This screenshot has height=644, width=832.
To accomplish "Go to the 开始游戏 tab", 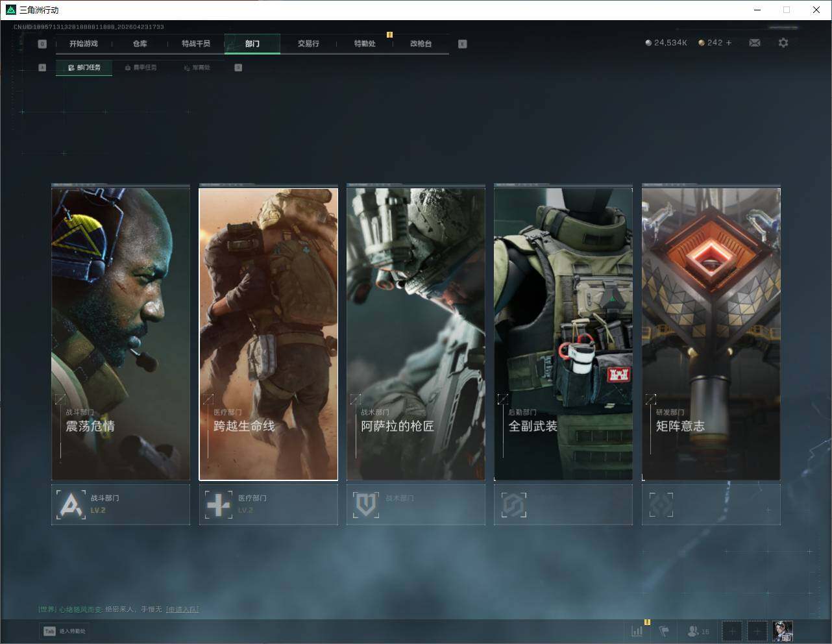I will pos(84,43).
